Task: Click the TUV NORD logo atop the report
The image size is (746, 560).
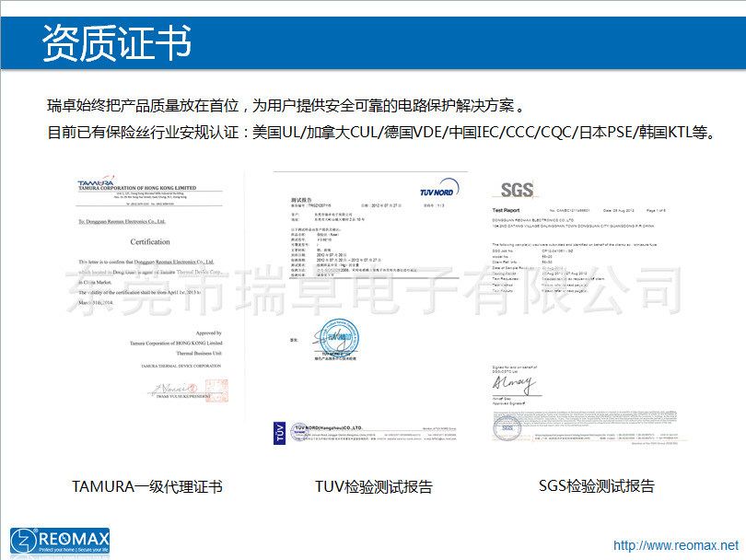Action: [430, 185]
